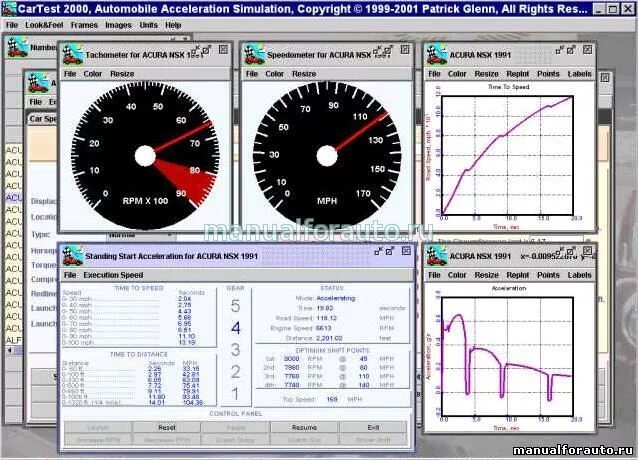
Task: Iconify the Standing Start Acceleration frame
Action: [x=379, y=251]
